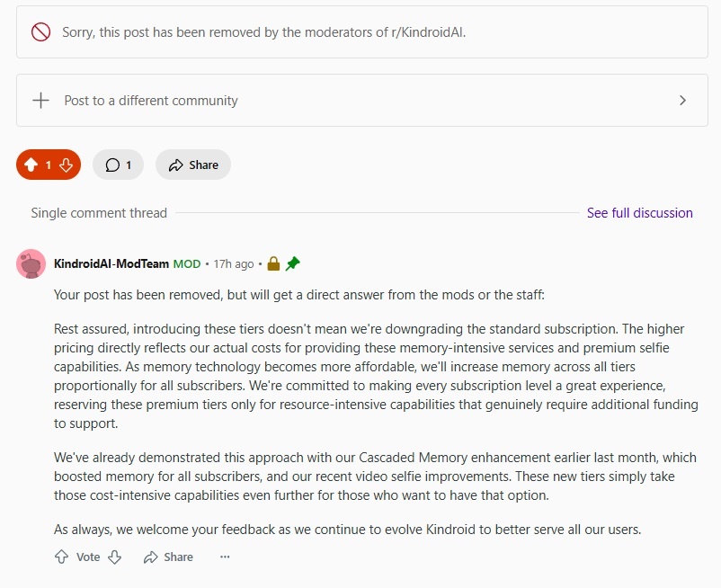
Task: Share the ModTeam comment
Action: click(x=168, y=557)
